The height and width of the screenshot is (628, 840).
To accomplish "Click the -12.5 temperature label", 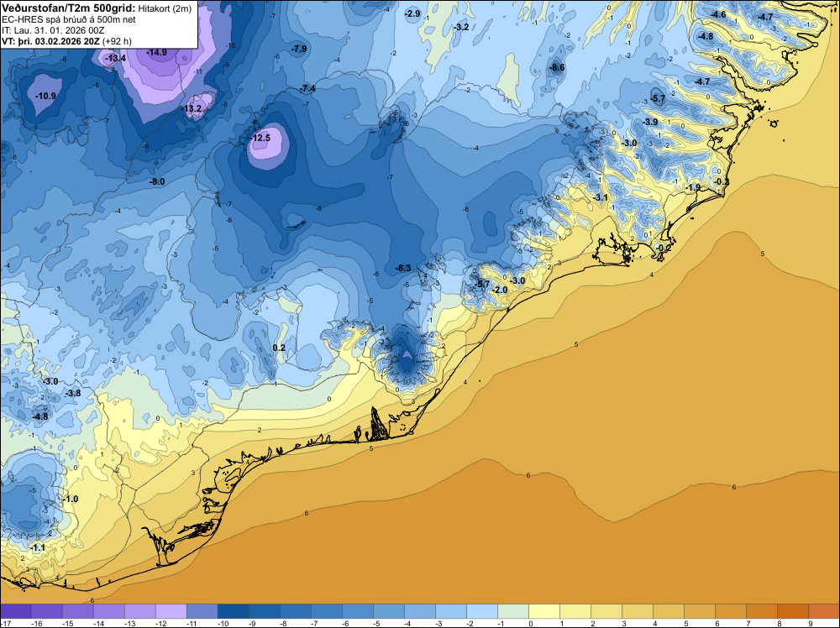I will coord(260,139).
